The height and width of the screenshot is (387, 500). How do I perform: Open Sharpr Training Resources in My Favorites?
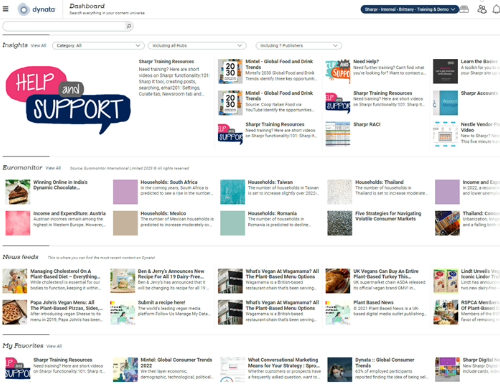pos(63,360)
